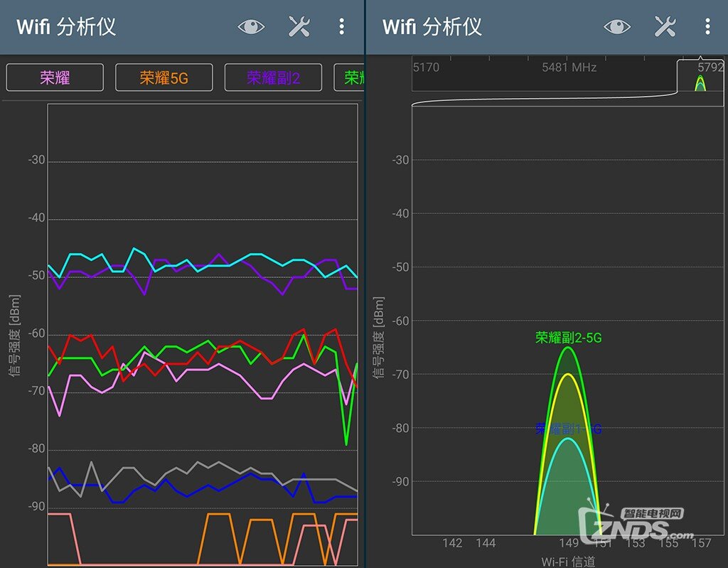The height and width of the screenshot is (568, 728).
Task: Tap the eye view icon on left toolbar
Action: pyautogui.click(x=250, y=26)
